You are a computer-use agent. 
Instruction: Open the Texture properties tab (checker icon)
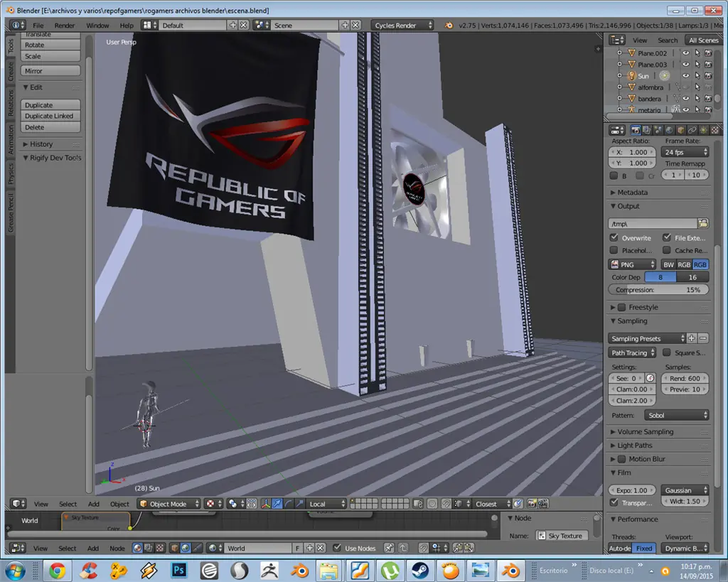[x=715, y=130]
